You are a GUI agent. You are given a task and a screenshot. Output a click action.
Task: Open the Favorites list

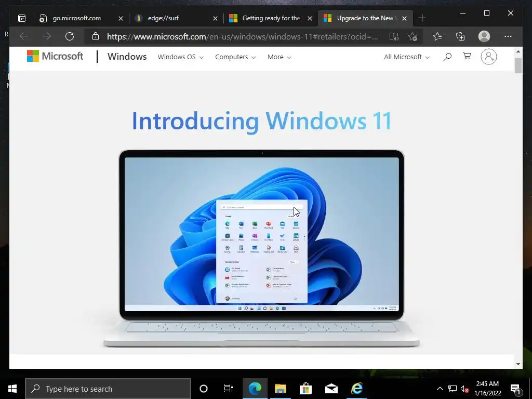(437, 36)
